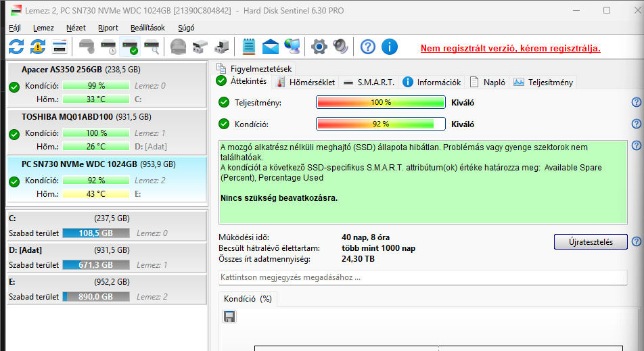Click the blue envelope e-mail icon

271,47
